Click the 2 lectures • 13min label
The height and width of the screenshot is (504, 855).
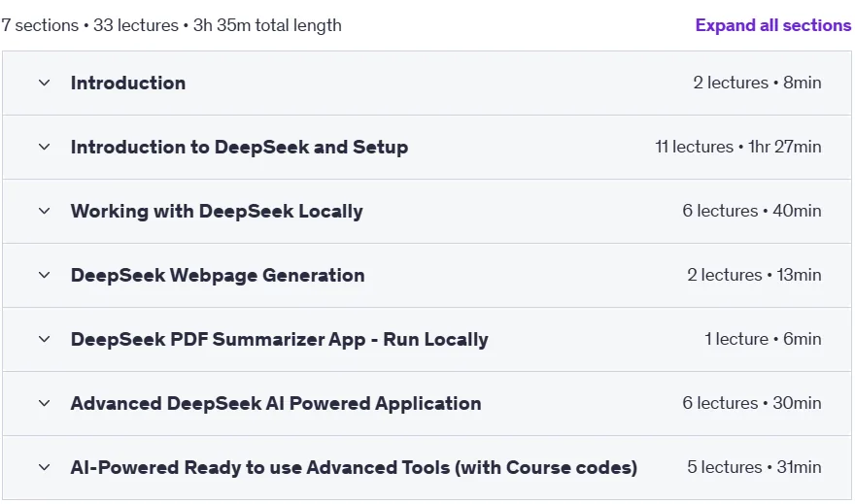point(754,275)
